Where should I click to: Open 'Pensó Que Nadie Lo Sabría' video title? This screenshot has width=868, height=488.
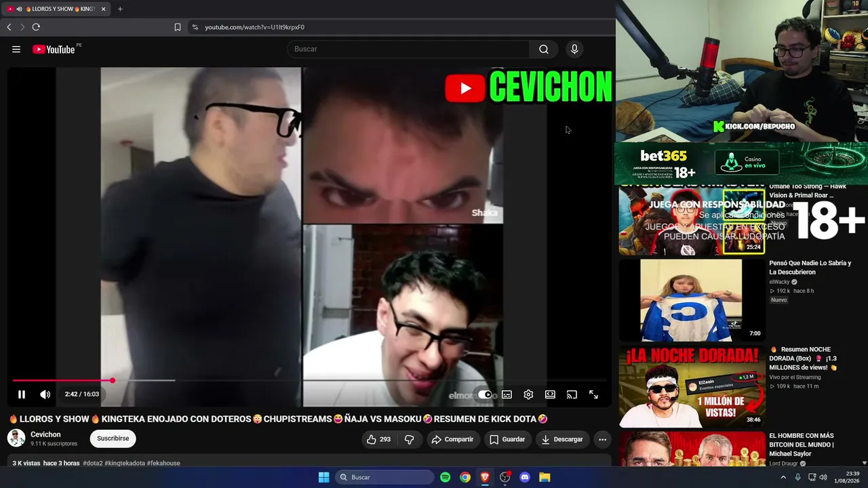pyautogui.click(x=810, y=268)
